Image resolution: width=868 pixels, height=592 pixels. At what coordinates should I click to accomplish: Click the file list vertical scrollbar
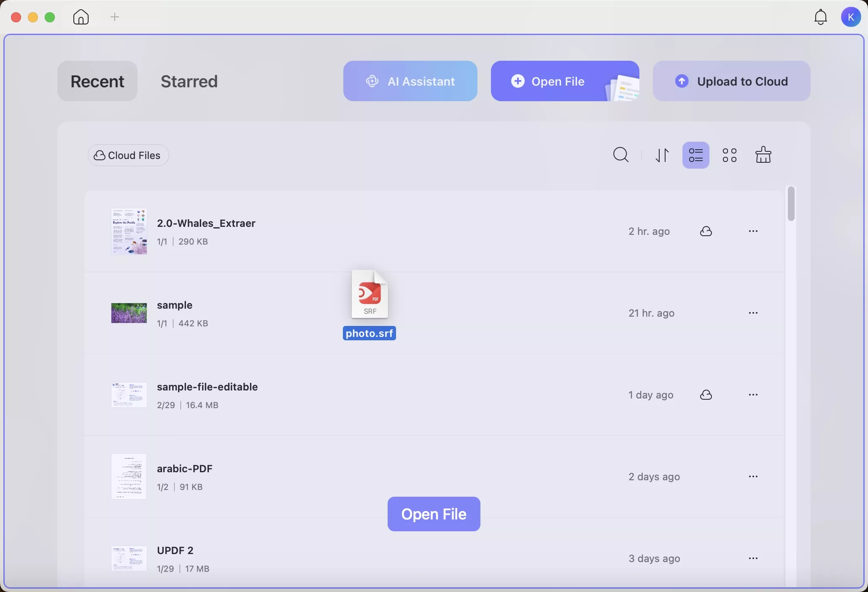click(x=791, y=204)
